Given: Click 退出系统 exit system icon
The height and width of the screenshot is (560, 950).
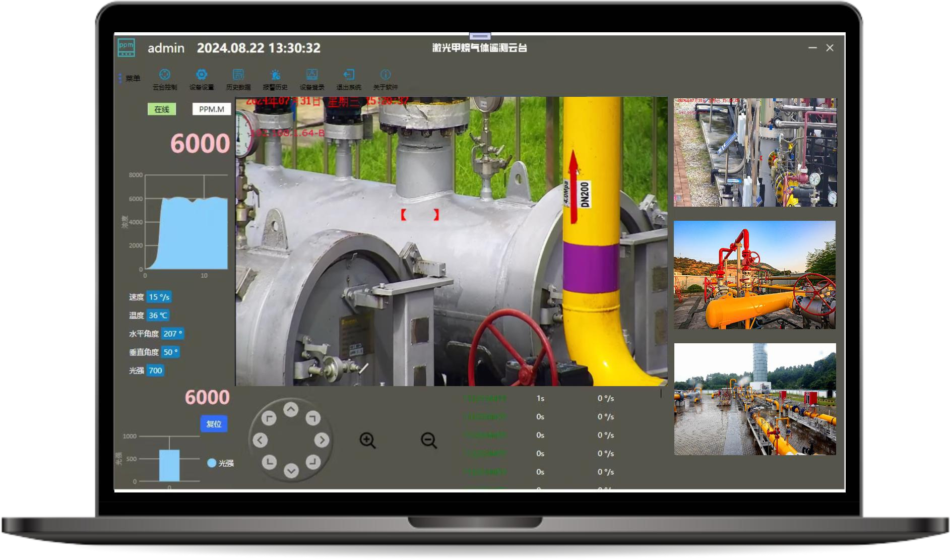Looking at the screenshot, I should (349, 75).
